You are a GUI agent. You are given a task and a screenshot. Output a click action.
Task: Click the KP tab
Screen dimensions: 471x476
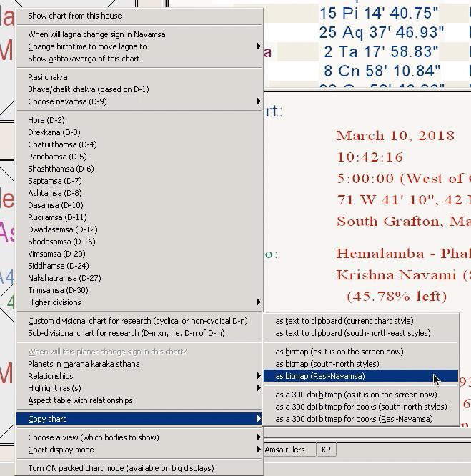pyautogui.click(x=326, y=450)
